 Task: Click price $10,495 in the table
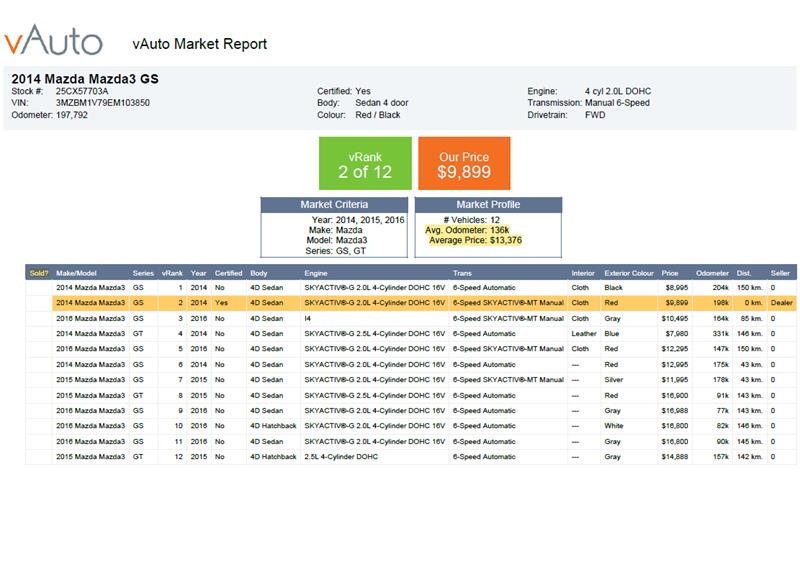tap(674, 318)
